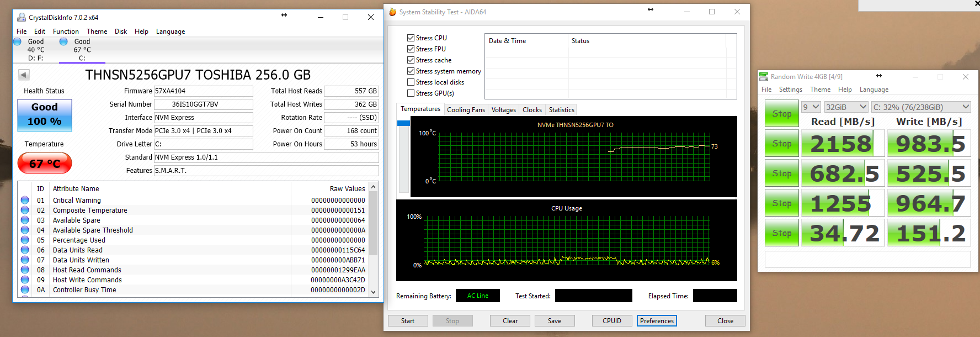Switch to the Clocks tab
The width and height of the screenshot is (980, 337).
[x=532, y=110]
